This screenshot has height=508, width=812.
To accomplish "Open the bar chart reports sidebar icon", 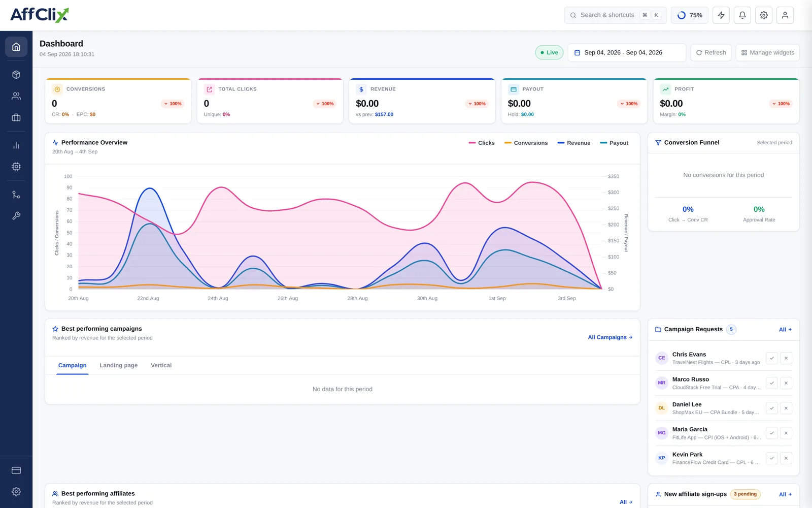I will [16, 145].
